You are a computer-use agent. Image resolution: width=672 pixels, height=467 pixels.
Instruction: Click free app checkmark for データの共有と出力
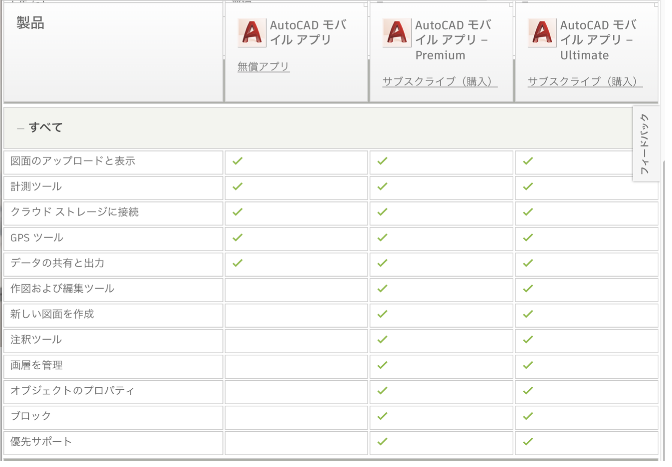click(237, 263)
